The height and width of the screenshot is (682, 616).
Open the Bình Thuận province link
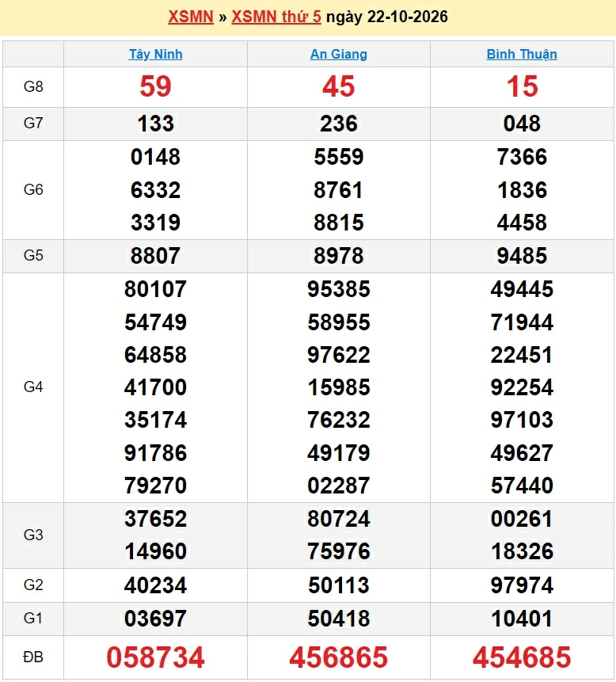pos(522,54)
